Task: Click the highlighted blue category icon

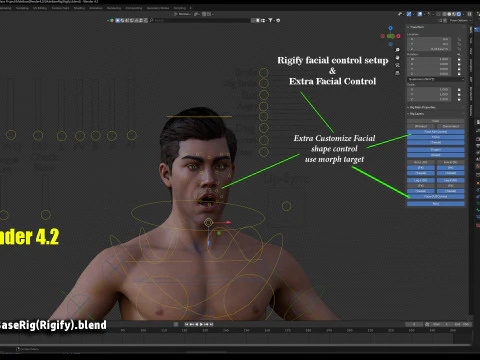Action: click(x=117, y=20)
